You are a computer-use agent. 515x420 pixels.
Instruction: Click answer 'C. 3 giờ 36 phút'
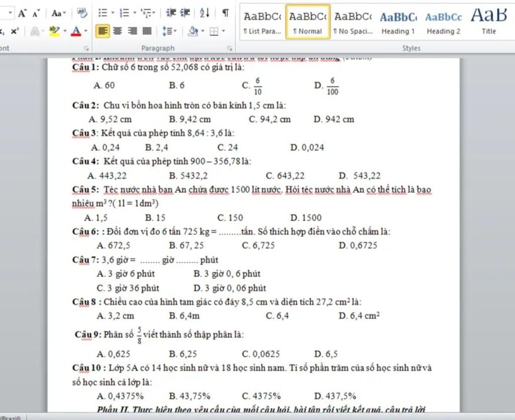128,288
